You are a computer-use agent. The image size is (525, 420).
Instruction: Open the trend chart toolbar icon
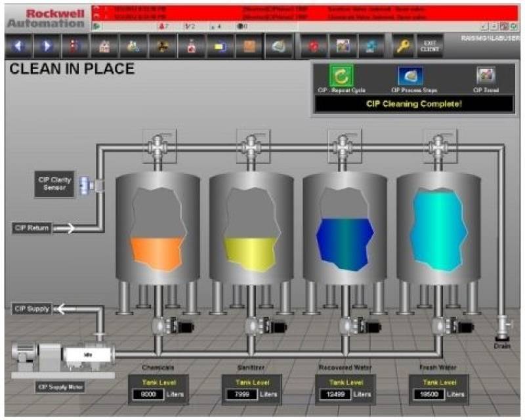pos(343,46)
